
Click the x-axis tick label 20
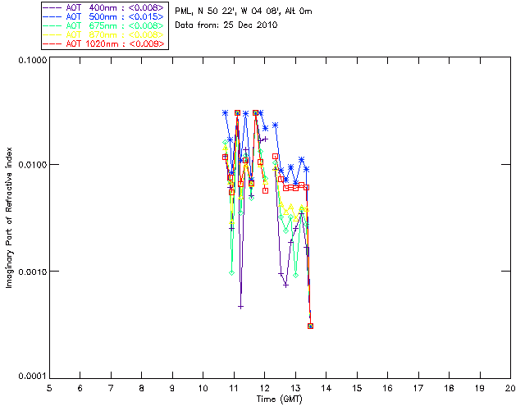(x=510, y=388)
